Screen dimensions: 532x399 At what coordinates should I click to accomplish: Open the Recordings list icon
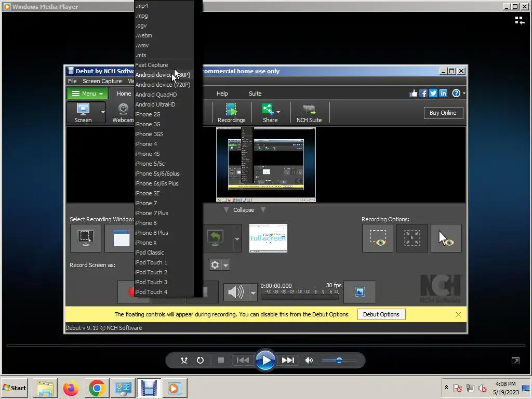tap(231, 113)
